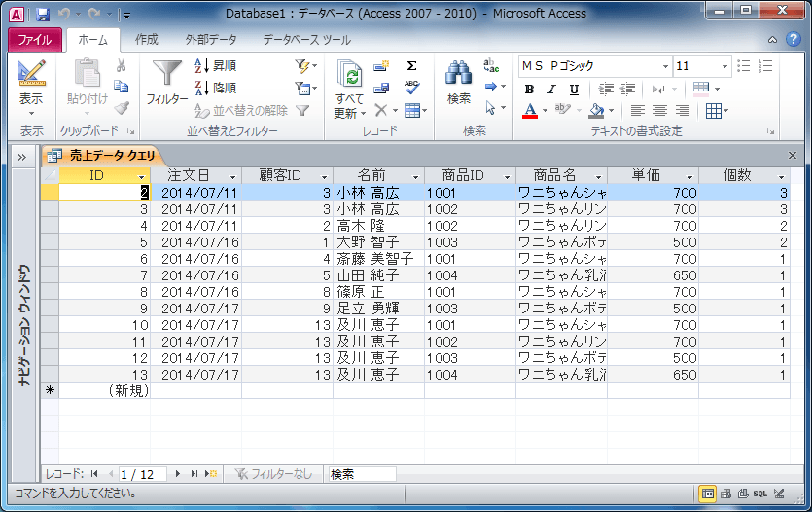Click the fill color paint bucket

(x=596, y=110)
